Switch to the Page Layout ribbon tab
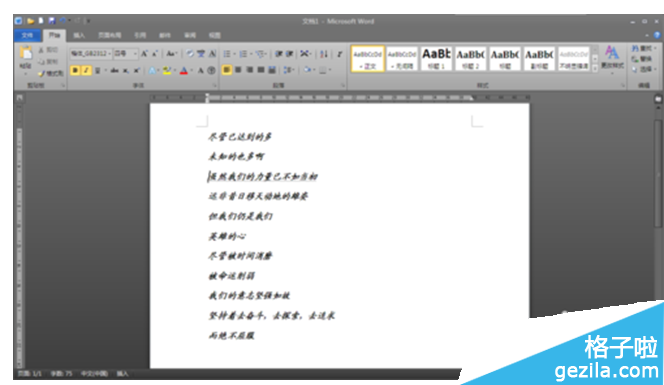Viewport: 664px width, 385px height. point(110,35)
